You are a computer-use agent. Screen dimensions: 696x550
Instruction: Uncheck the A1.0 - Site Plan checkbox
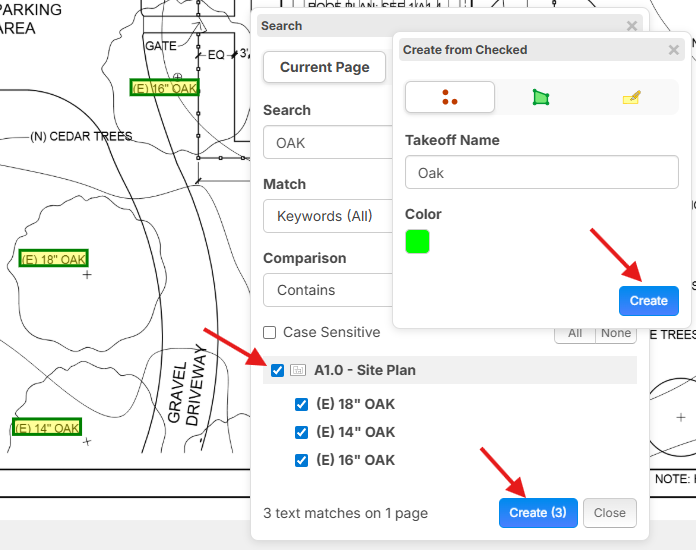(x=277, y=370)
